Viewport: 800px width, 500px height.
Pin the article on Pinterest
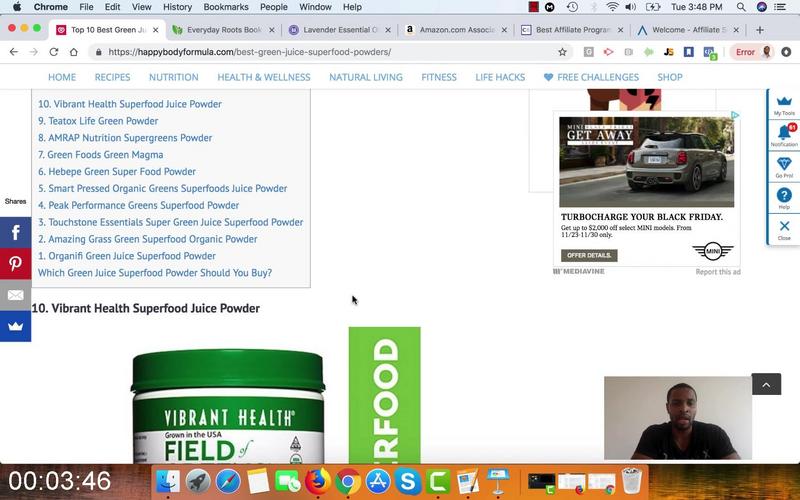tap(15, 264)
